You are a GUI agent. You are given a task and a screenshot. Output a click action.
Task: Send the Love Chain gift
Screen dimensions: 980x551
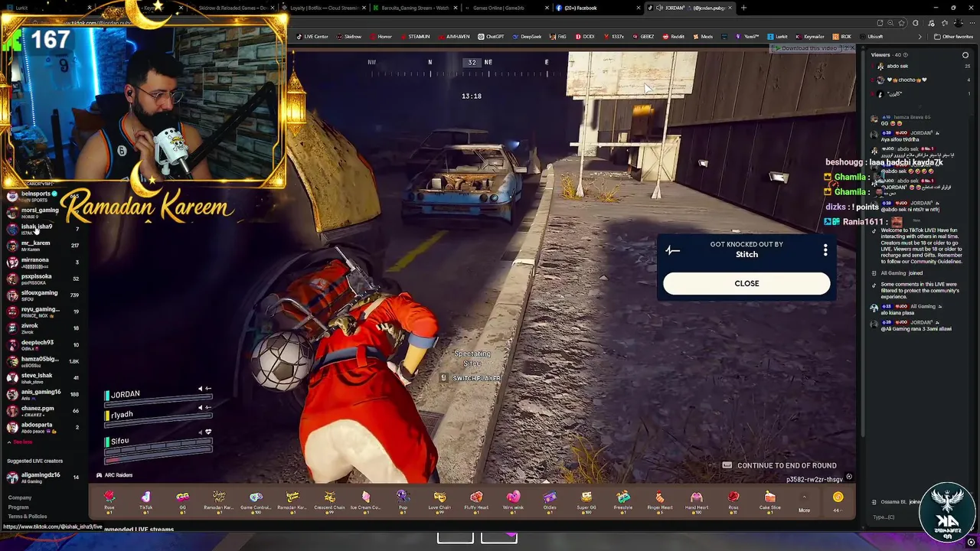click(x=439, y=500)
